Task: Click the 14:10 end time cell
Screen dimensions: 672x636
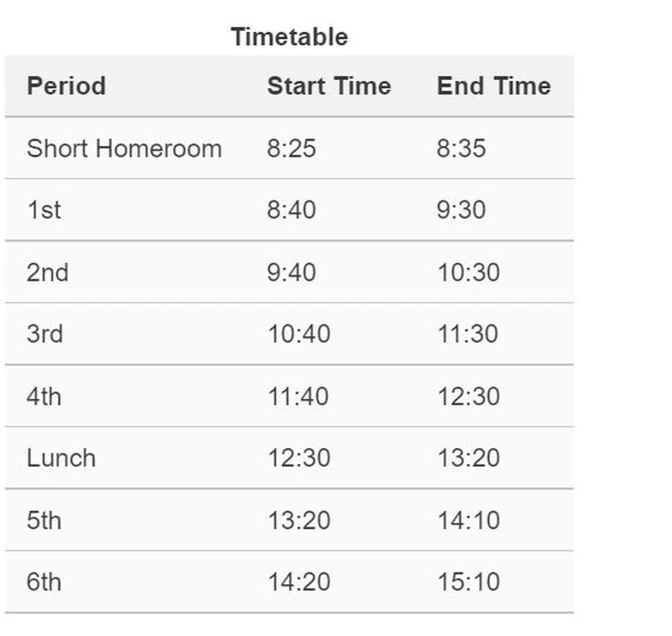Action: point(467,519)
